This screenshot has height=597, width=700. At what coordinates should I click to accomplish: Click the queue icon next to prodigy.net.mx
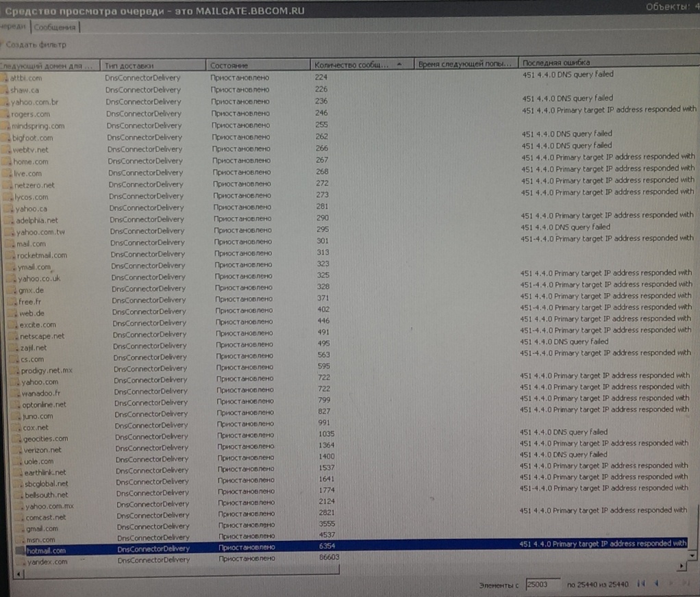[x=15, y=370]
